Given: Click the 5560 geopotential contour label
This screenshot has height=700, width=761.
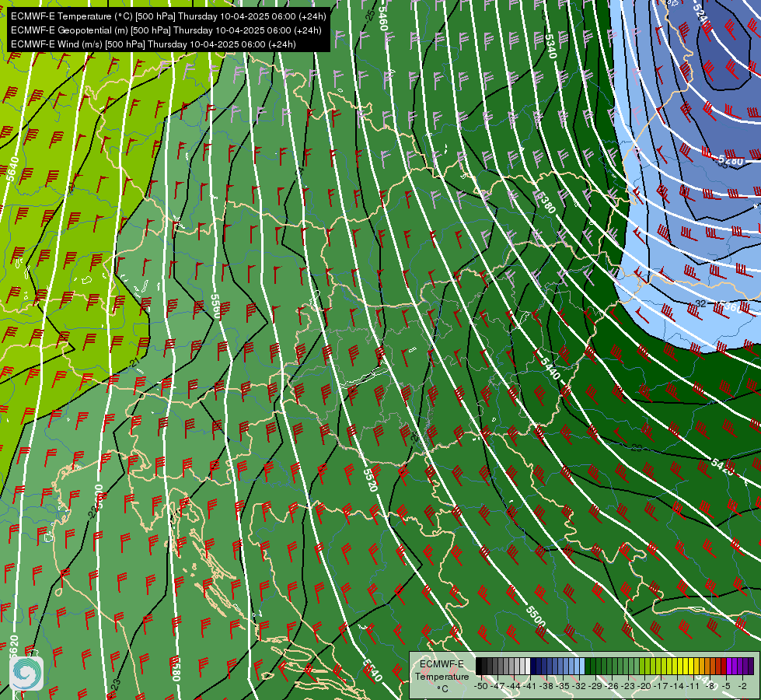Looking at the screenshot, I should tap(215, 306).
